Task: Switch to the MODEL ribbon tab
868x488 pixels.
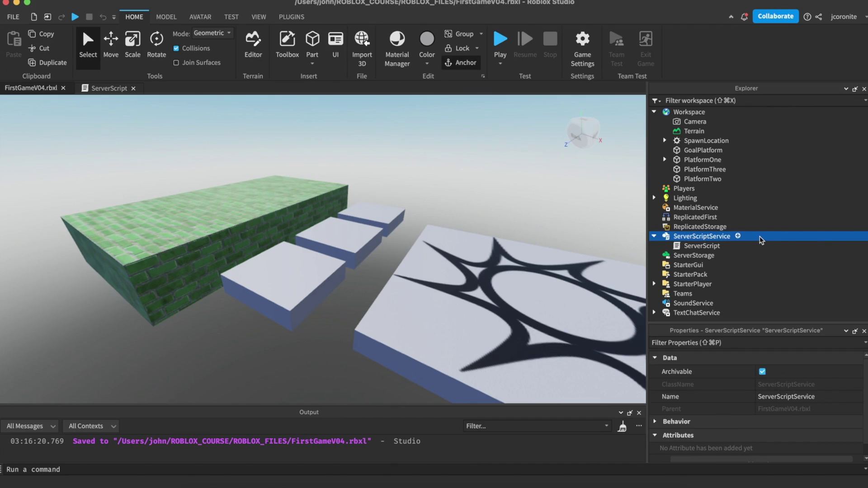Action: pos(166,17)
